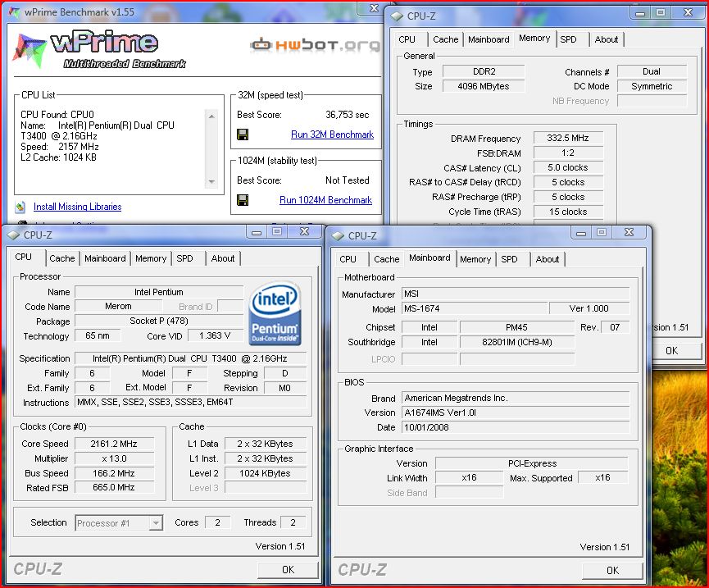
Task: Switch to SPD tab in CPU window
Action: [x=184, y=258]
